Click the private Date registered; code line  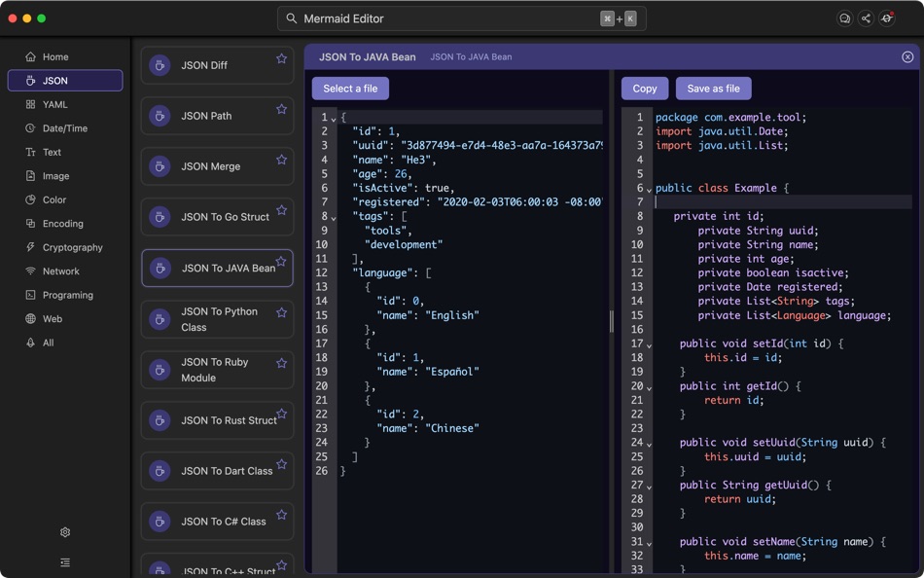coord(770,287)
